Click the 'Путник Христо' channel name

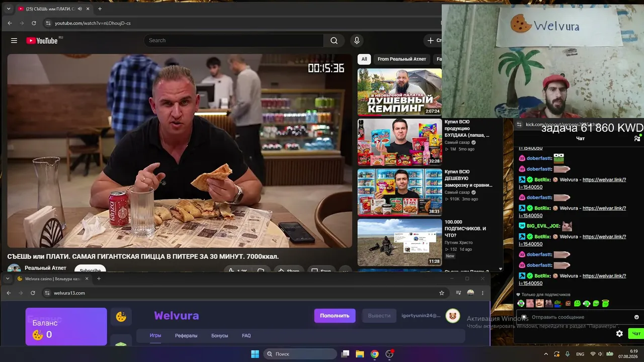coord(459,242)
